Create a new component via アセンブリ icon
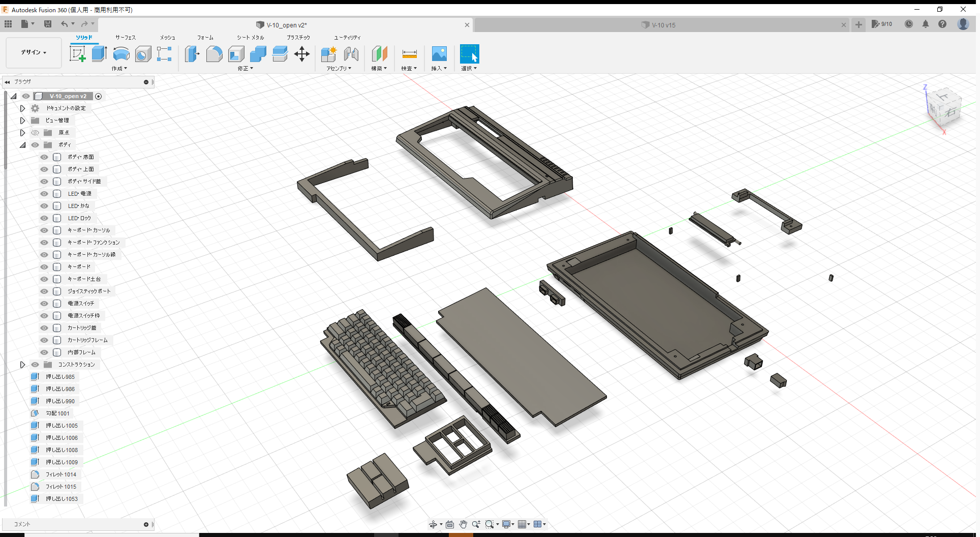This screenshot has width=980, height=537. tap(328, 54)
